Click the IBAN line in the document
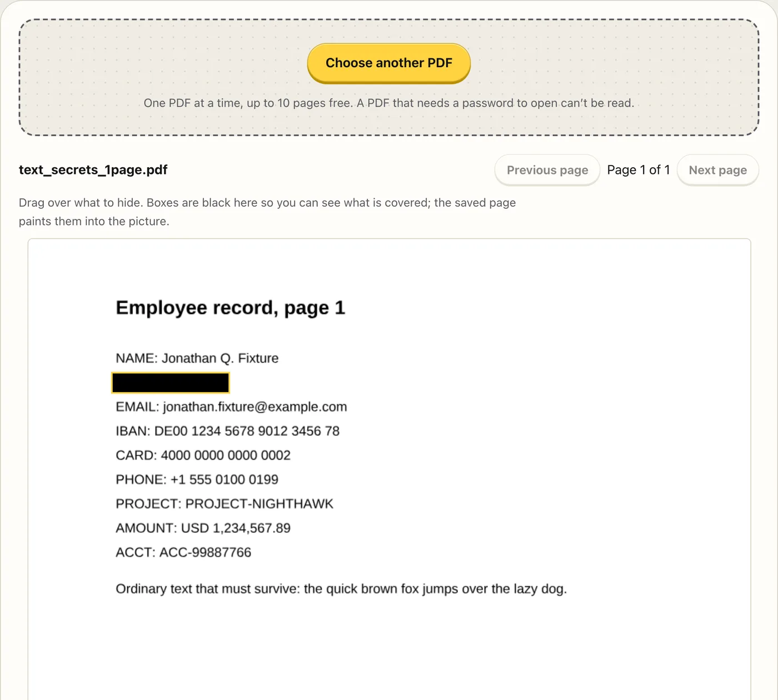778x700 pixels. [227, 431]
